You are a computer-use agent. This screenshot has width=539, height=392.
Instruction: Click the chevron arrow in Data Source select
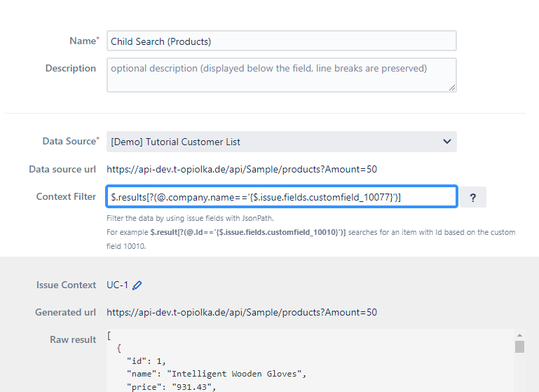point(447,142)
